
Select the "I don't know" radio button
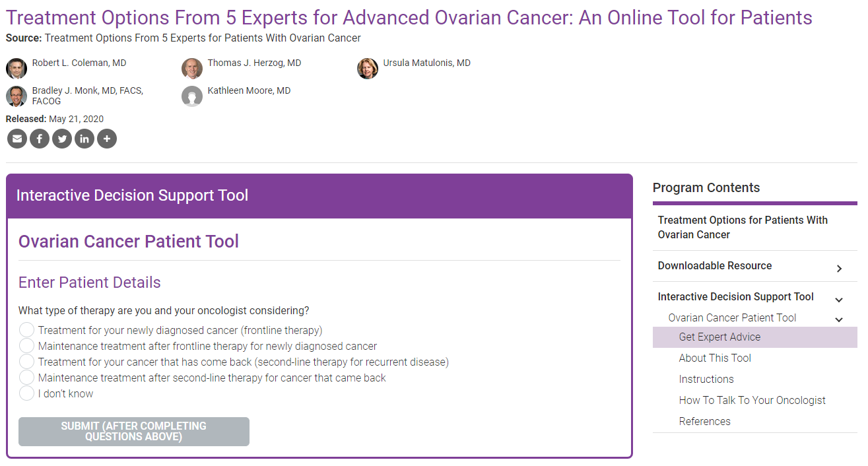[x=26, y=393]
